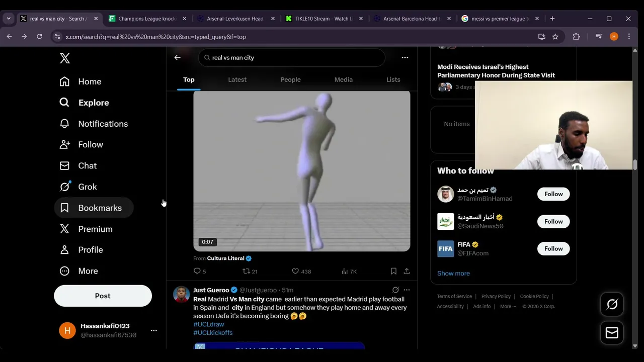This screenshot has width=644, height=362.
Task: Click the X logo in sidebar
Action: coord(65,58)
